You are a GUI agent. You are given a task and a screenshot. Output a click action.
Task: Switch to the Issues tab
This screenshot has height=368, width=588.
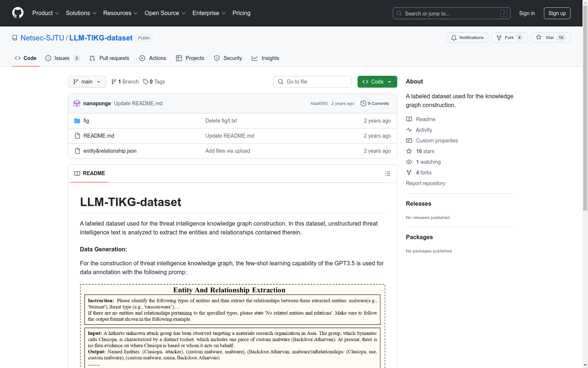[62, 58]
